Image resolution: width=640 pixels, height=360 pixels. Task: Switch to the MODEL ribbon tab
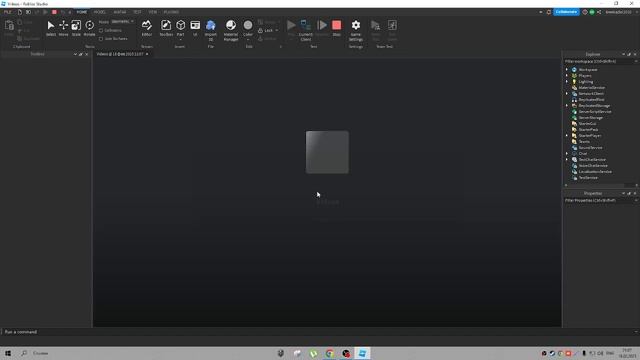pos(100,12)
